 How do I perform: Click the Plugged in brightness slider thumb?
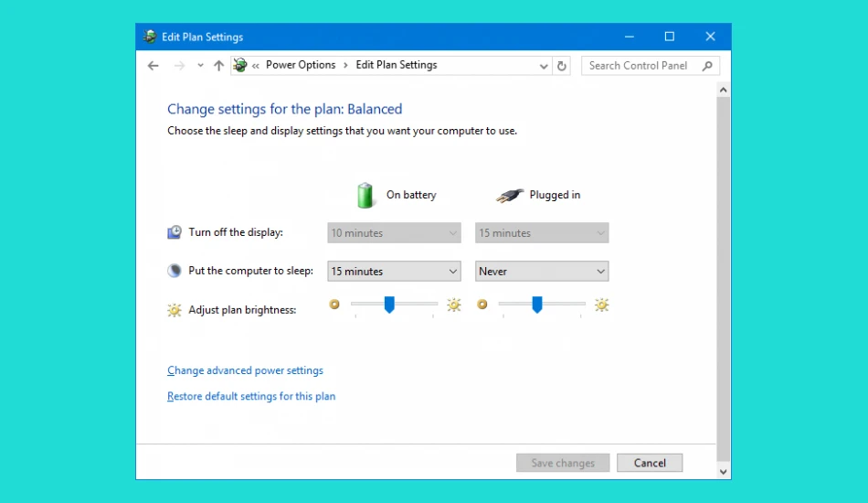[x=537, y=305]
